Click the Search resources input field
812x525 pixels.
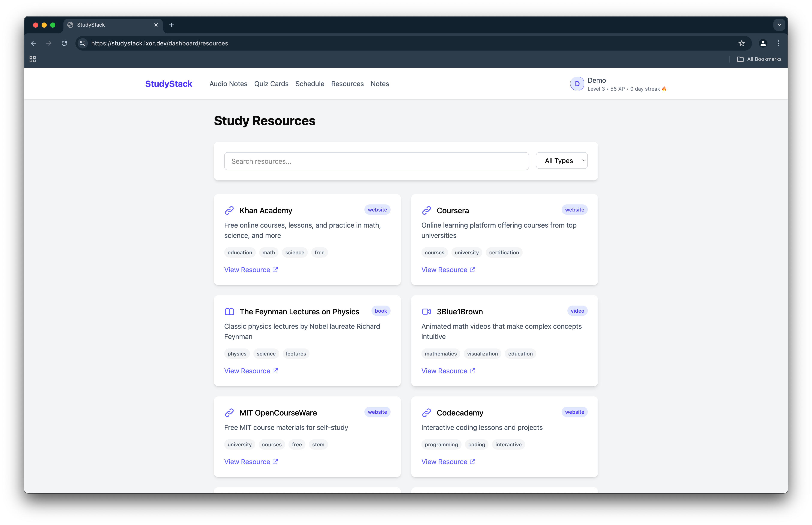pos(376,161)
